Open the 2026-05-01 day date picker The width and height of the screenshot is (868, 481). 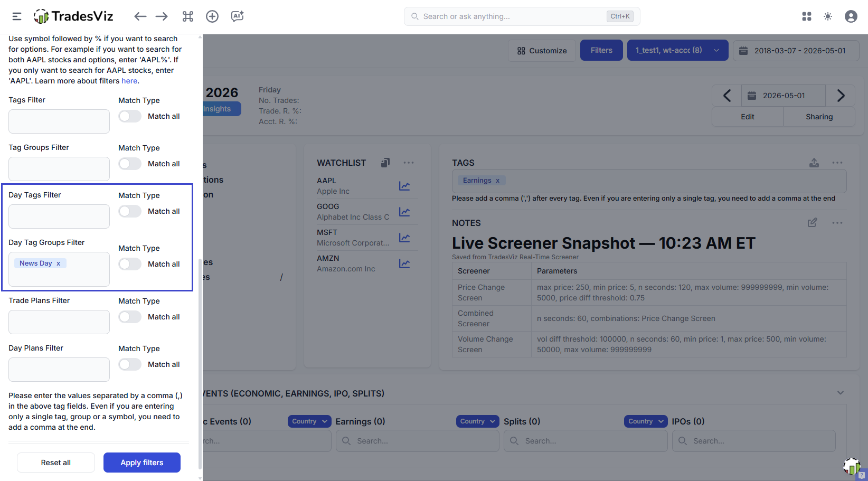click(x=784, y=96)
